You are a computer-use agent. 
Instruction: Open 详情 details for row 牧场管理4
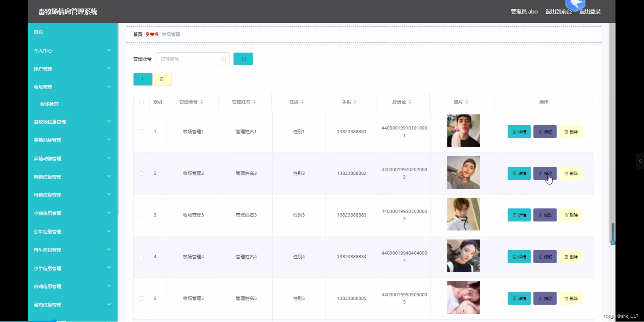(519, 257)
